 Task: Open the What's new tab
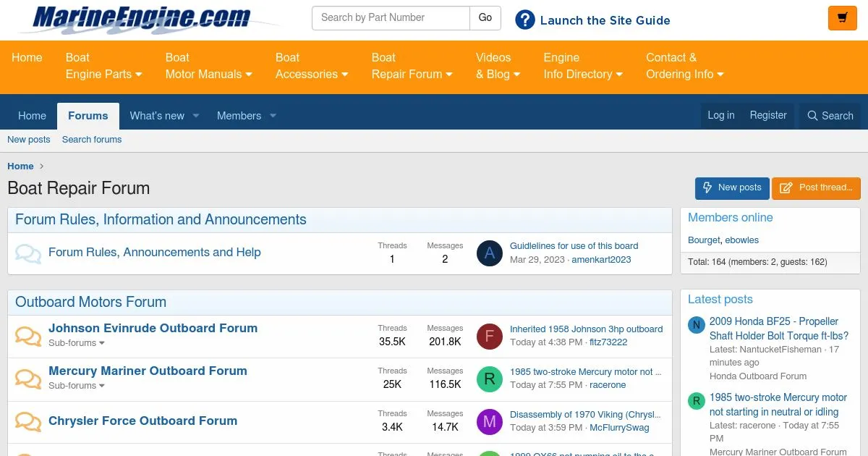point(157,116)
